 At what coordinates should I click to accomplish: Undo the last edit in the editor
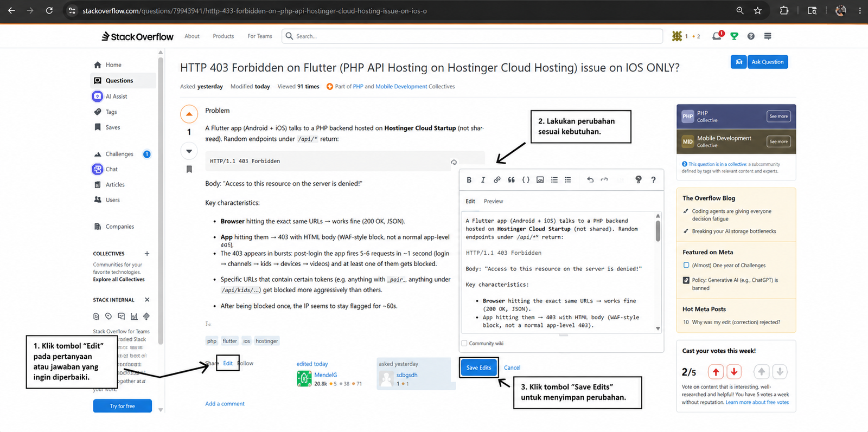(x=590, y=180)
